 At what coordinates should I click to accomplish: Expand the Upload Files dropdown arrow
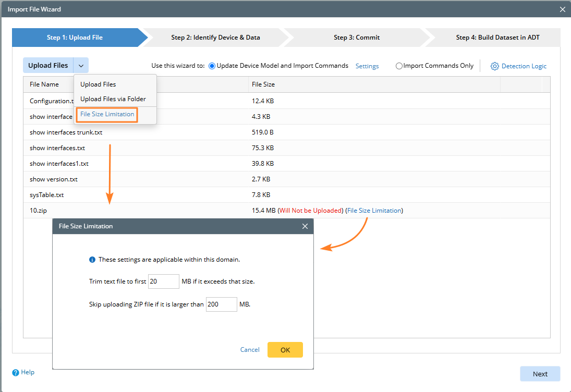pyautogui.click(x=81, y=66)
